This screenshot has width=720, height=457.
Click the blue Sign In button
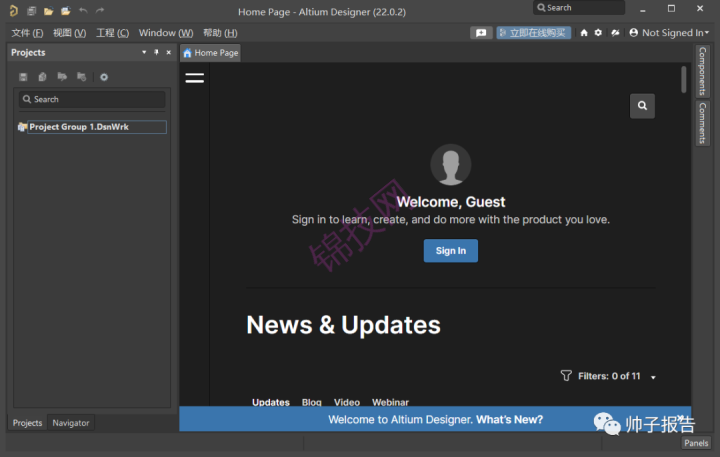click(x=450, y=251)
